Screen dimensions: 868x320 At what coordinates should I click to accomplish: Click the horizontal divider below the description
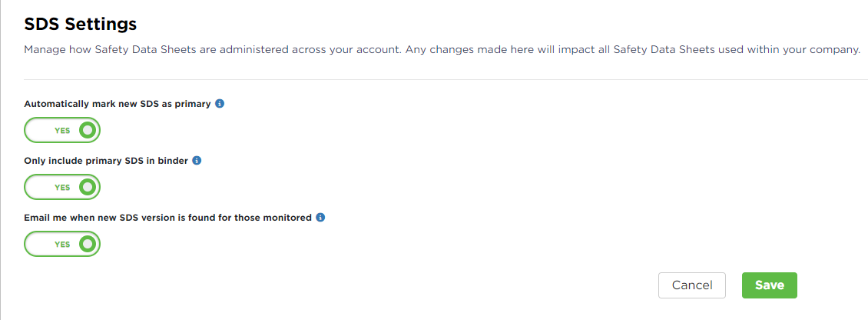tap(446, 79)
